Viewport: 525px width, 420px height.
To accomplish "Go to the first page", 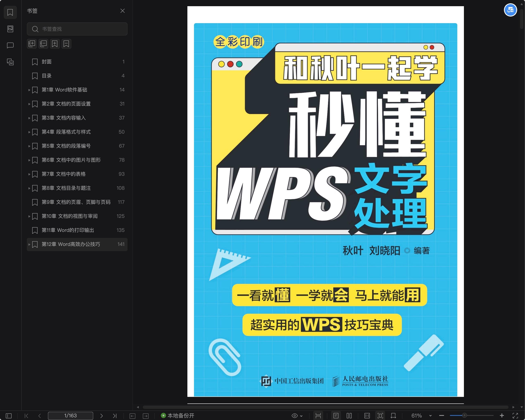I will pos(27,416).
